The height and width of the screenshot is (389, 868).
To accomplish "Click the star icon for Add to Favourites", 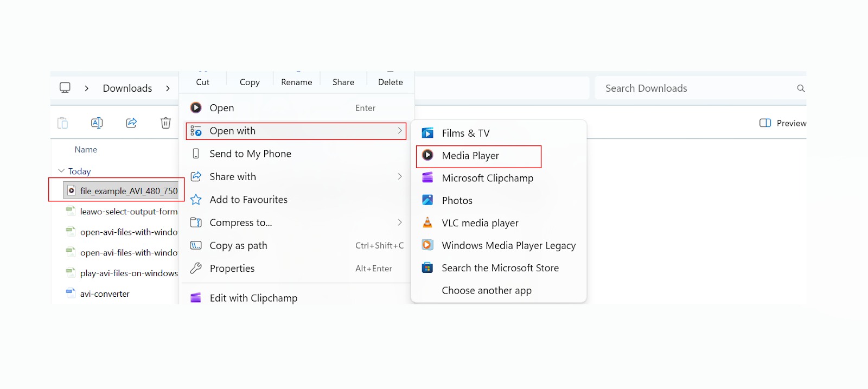I will (196, 200).
